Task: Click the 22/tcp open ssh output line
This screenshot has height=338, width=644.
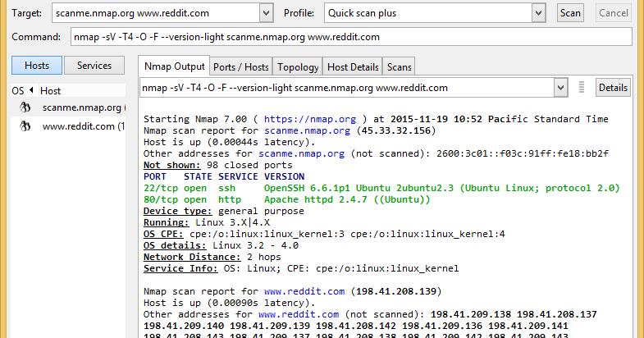Action: 381,188
